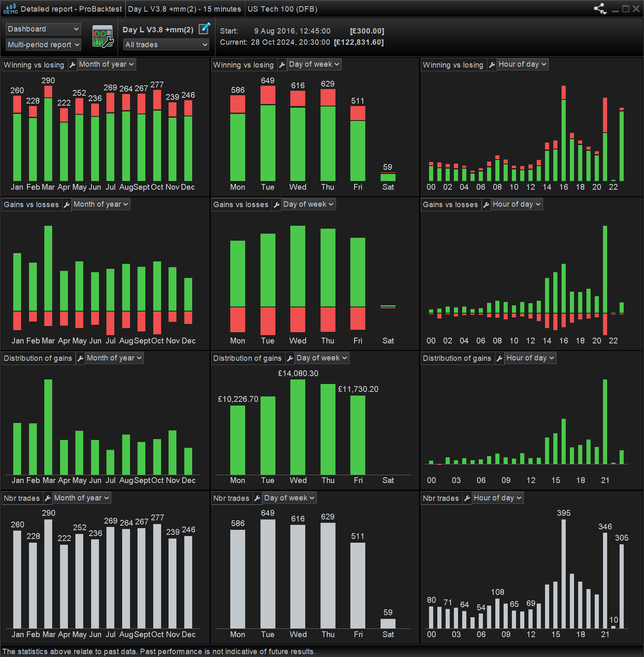Click the £14,080.30 label above the Wed bar
The height and width of the screenshot is (657, 644).
[x=298, y=374]
